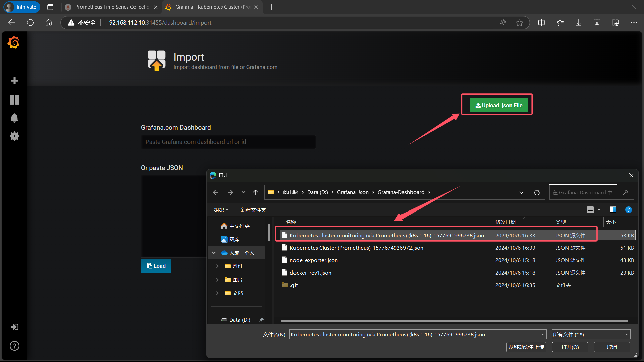Open Grafana Help question mark icon
This screenshot has width=644, height=362.
coord(14,346)
